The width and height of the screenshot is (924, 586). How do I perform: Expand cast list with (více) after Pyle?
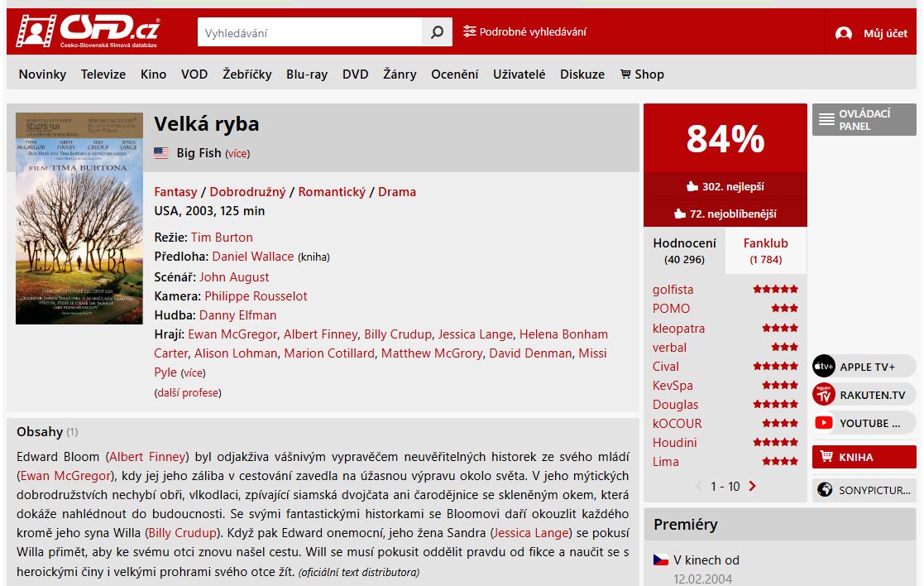point(194,373)
